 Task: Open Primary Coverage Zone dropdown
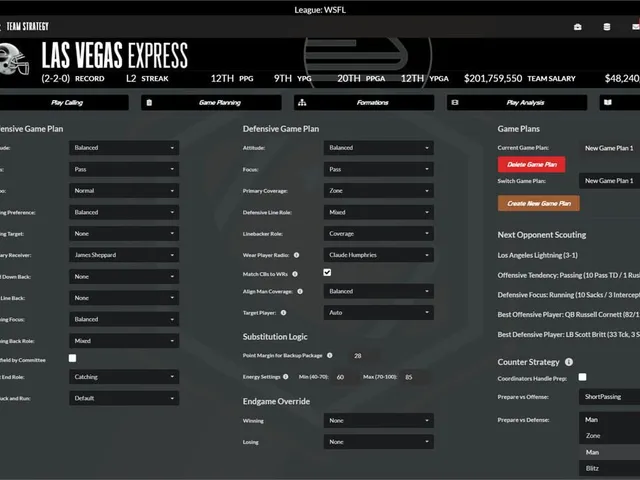(379, 191)
